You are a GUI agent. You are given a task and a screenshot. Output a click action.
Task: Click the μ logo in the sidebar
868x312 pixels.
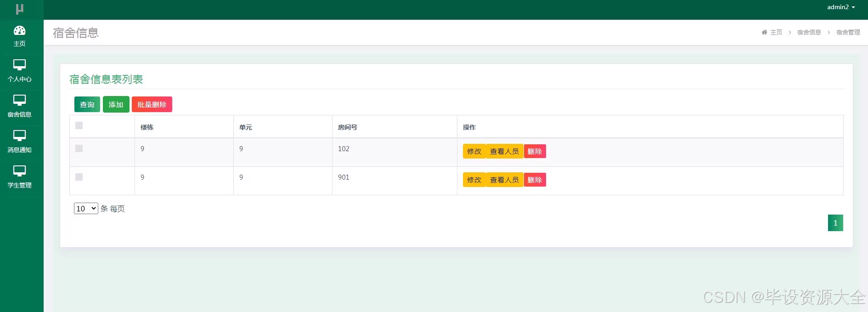(x=19, y=9)
